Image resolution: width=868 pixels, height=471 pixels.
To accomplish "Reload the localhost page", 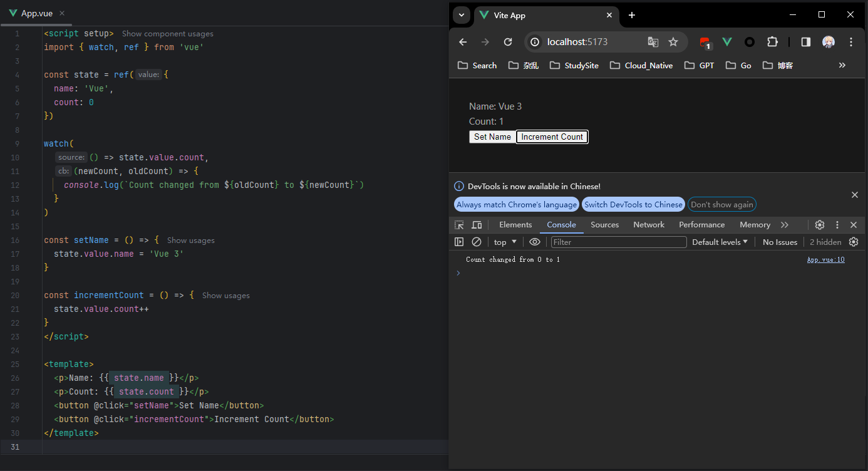I will coord(508,42).
